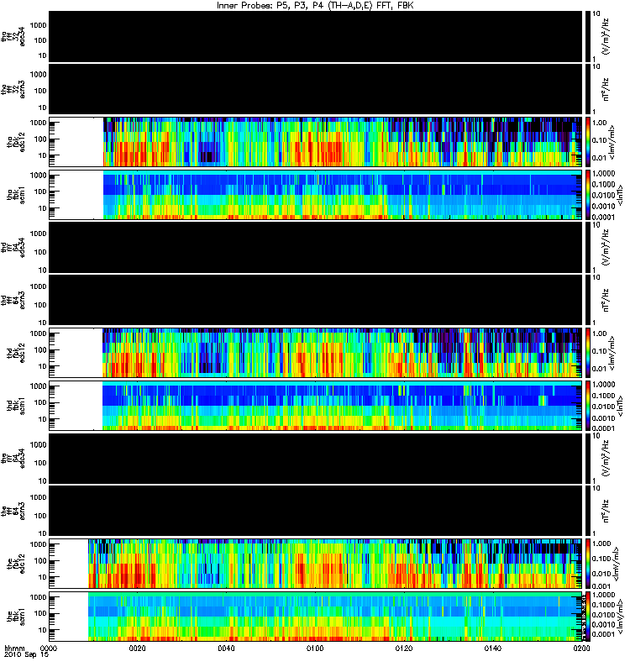Click the '0200' time axis label
The width and height of the screenshot is (630, 672).
click(581, 648)
